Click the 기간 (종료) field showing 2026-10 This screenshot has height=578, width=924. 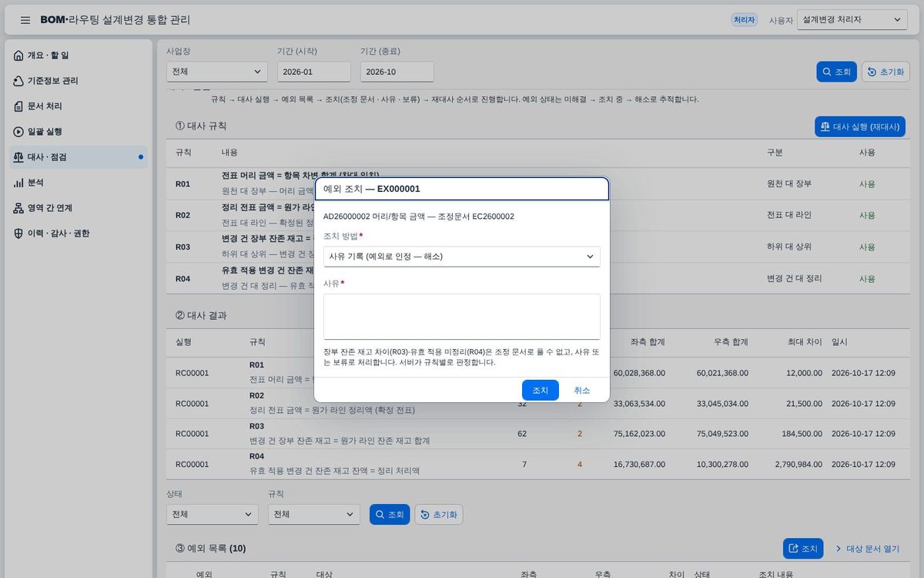pos(397,72)
